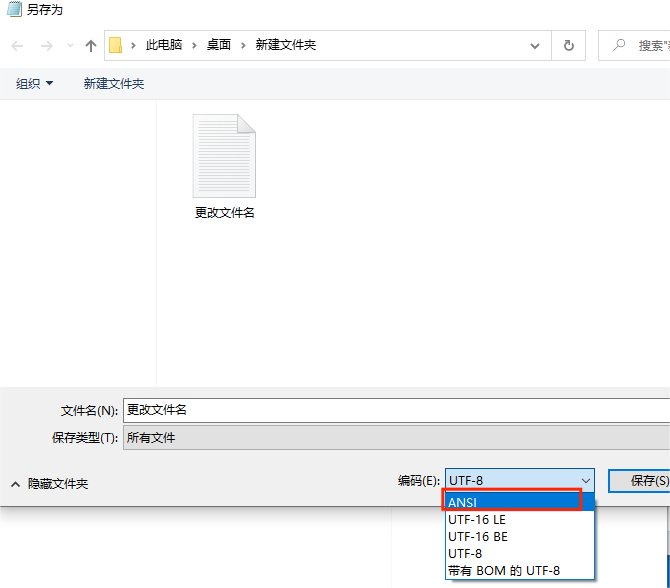
Task: Select ANSI encoding option
Action: coord(513,502)
